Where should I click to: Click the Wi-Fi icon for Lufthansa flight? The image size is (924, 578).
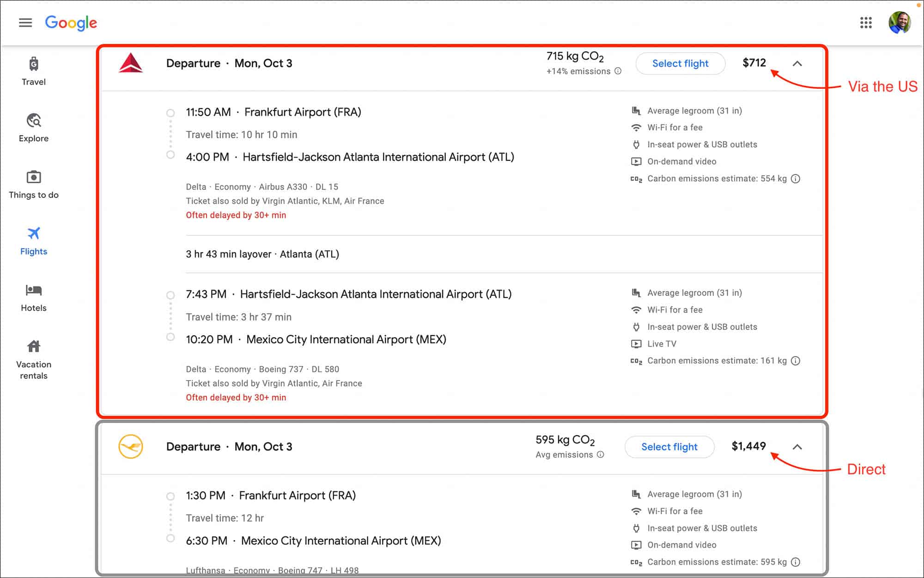click(x=636, y=511)
